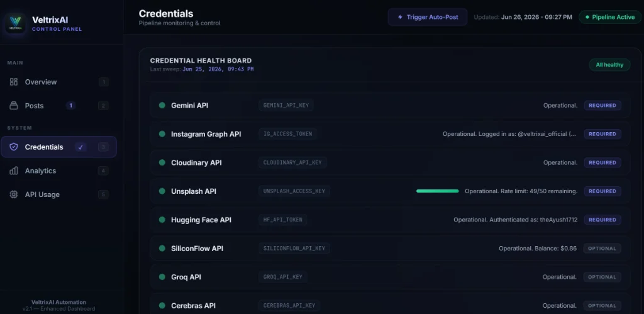The height and width of the screenshot is (314, 644).
Task: Go to the Overview page
Action: click(58, 82)
